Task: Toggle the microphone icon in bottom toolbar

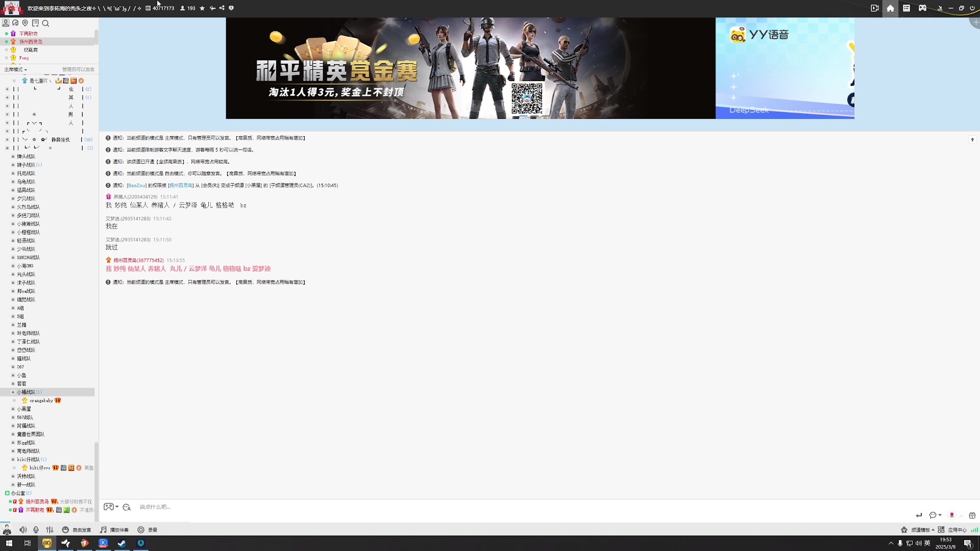Action: (36, 530)
